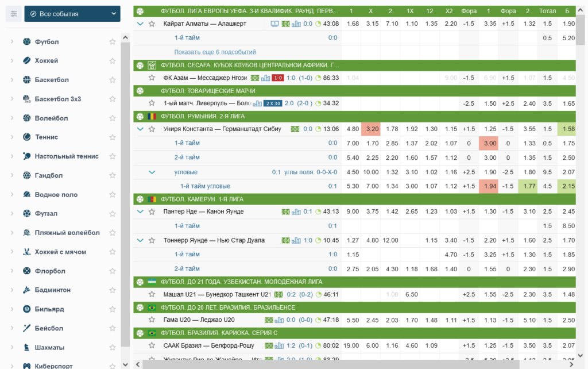Screen dimensions: 588x369
Task: Select highlighted 1.77 odds on угловые row
Action: click(x=528, y=186)
